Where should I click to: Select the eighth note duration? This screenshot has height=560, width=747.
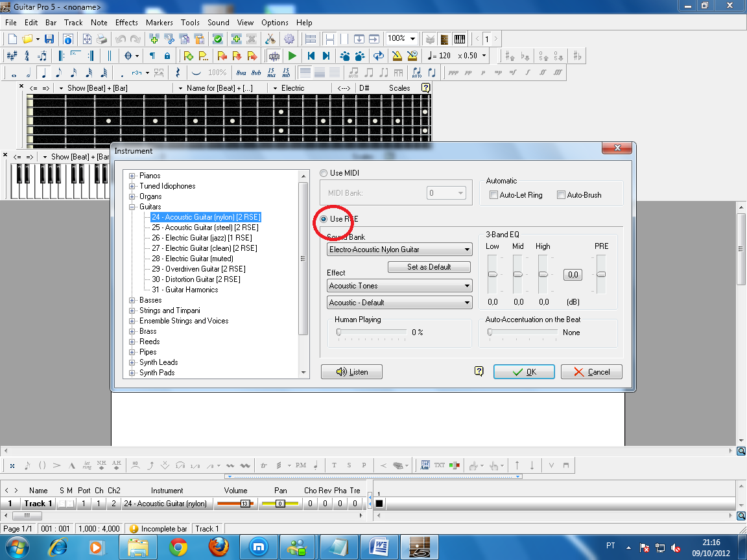(x=58, y=73)
